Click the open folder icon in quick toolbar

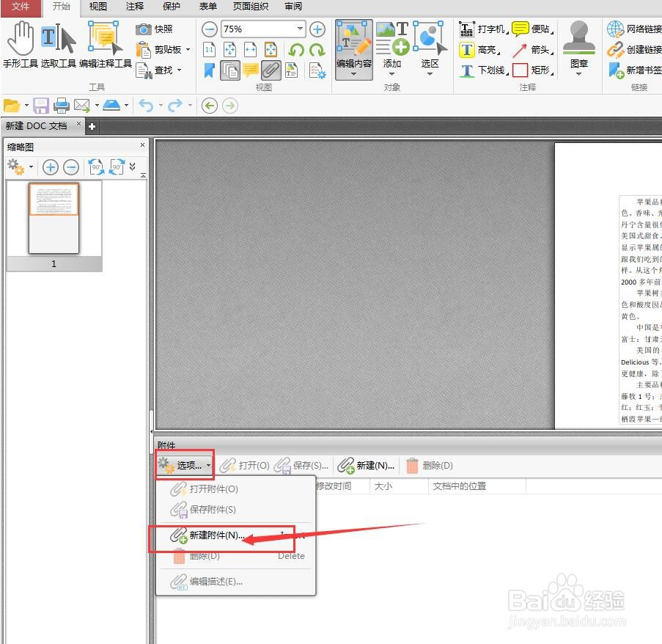click(12, 105)
